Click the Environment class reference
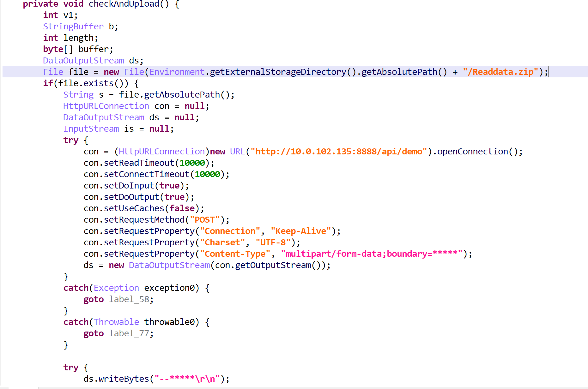The image size is (588, 389). coord(177,72)
